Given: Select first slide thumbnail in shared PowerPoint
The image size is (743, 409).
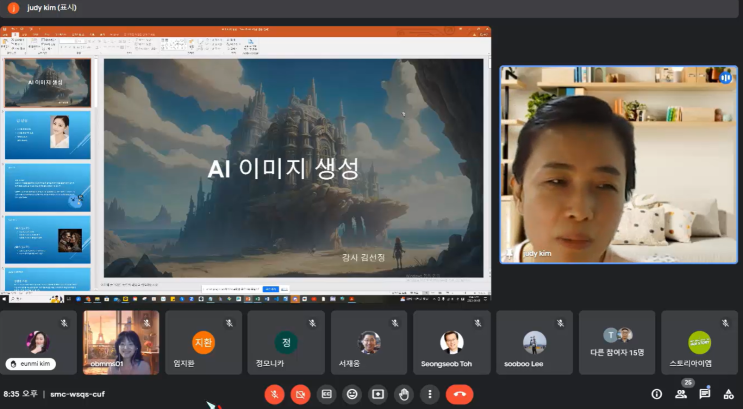Looking at the screenshot, I should (x=47, y=83).
